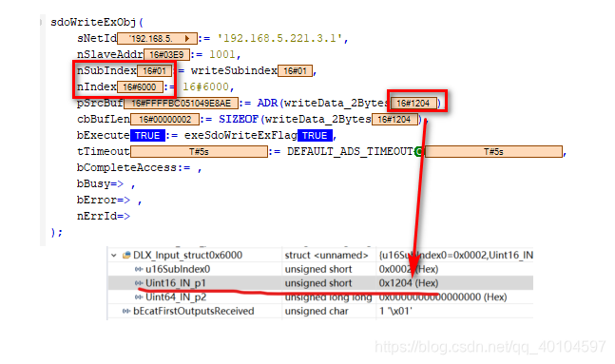The height and width of the screenshot is (364, 615).
Task: Click the pSrcBuf inline value 16#FFFFBC051049E8AE
Action: tap(181, 104)
